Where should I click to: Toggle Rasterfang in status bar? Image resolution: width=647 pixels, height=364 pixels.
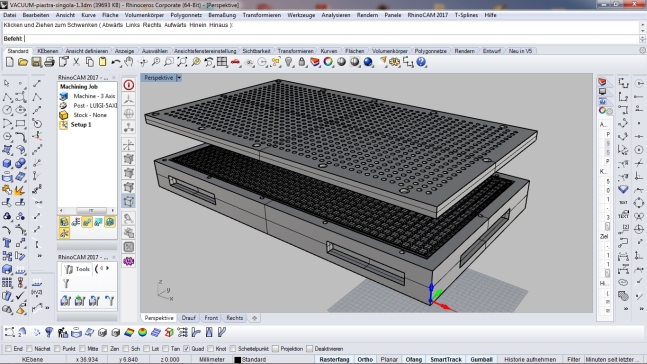pyautogui.click(x=334, y=359)
